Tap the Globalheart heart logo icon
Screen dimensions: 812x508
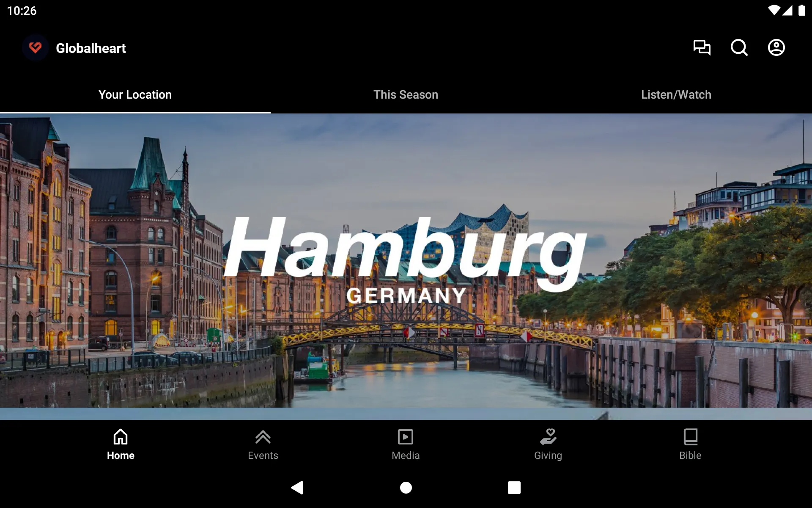[35, 47]
